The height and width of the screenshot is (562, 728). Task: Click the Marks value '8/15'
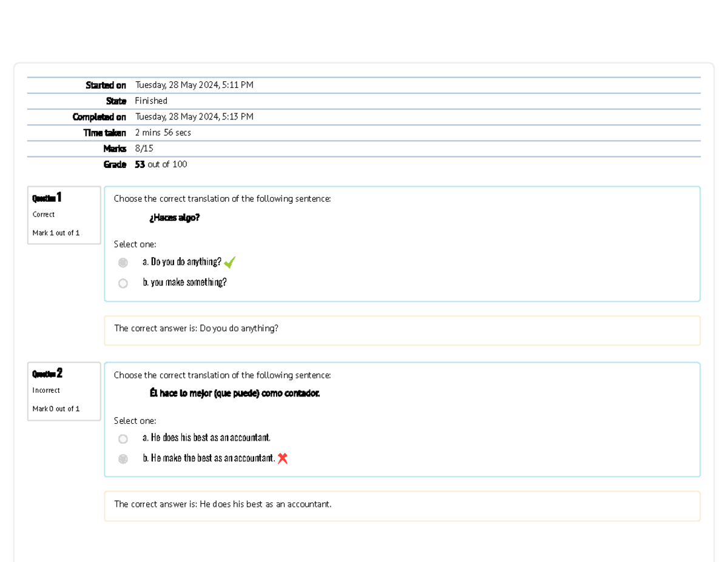tap(144, 149)
